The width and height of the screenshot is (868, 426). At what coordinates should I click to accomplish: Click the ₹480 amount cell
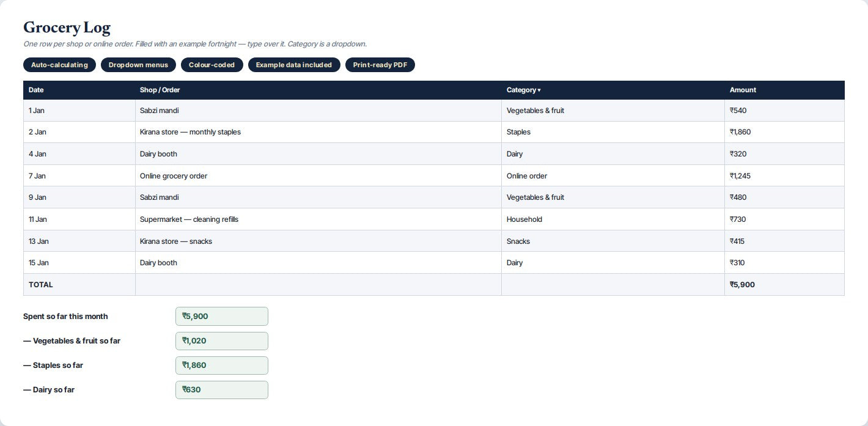click(x=784, y=197)
